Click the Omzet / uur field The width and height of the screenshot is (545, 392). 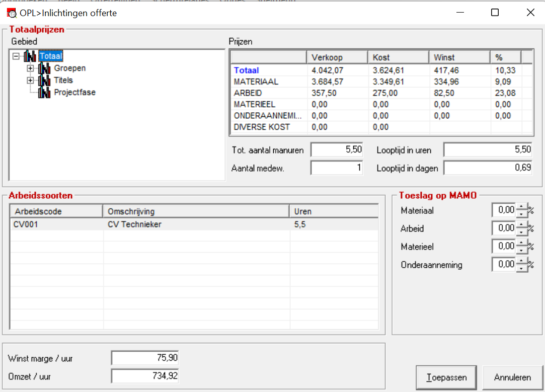145,376
